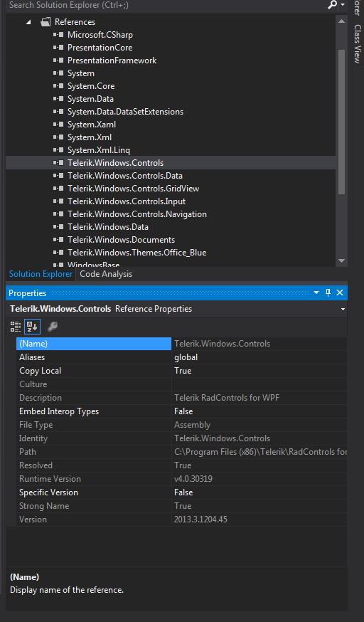Select System.Data.DataSetExtensions reference
This screenshot has width=364, height=622.
point(125,112)
